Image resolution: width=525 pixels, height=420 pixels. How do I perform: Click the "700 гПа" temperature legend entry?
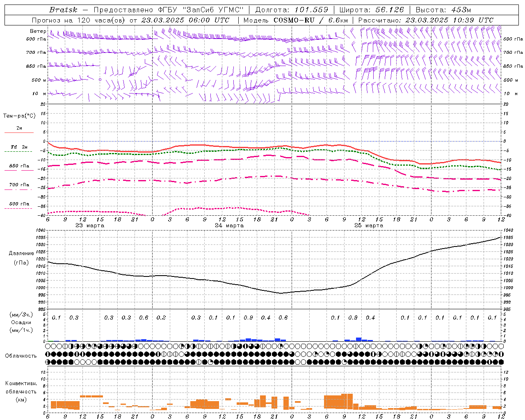point(19,185)
